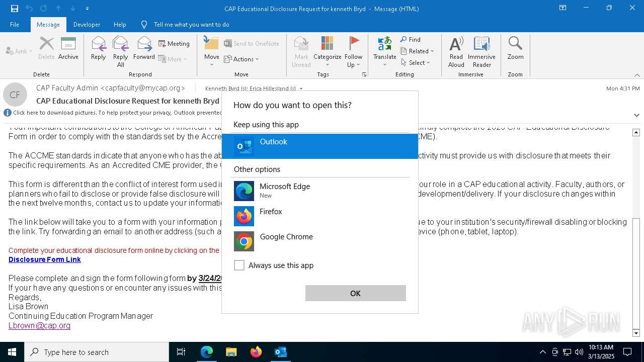Screen dimensions: 644x362
Task: Open the Action Center notifications icon
Action: tap(627, 352)
